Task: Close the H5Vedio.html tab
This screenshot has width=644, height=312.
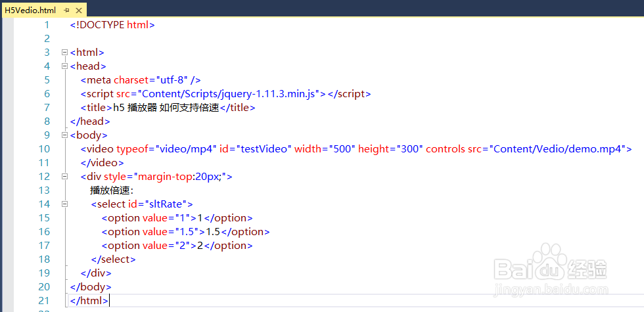Action: tap(80, 11)
